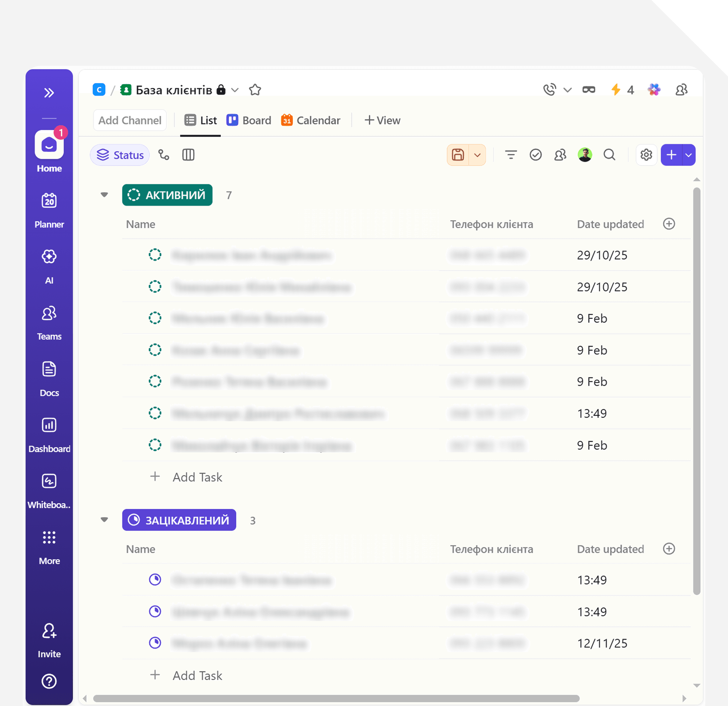The width and height of the screenshot is (728, 706).
Task: Click the lightning automations icon
Action: (616, 90)
